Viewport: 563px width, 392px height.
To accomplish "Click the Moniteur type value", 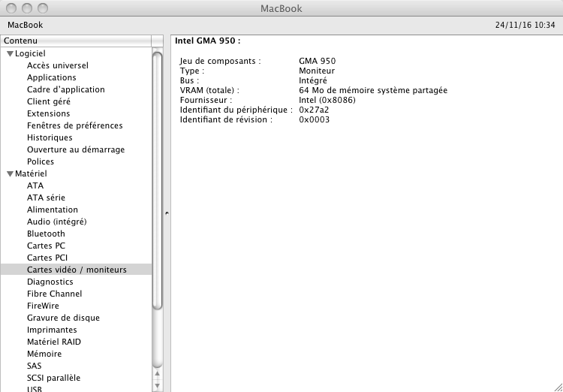I will [317, 71].
